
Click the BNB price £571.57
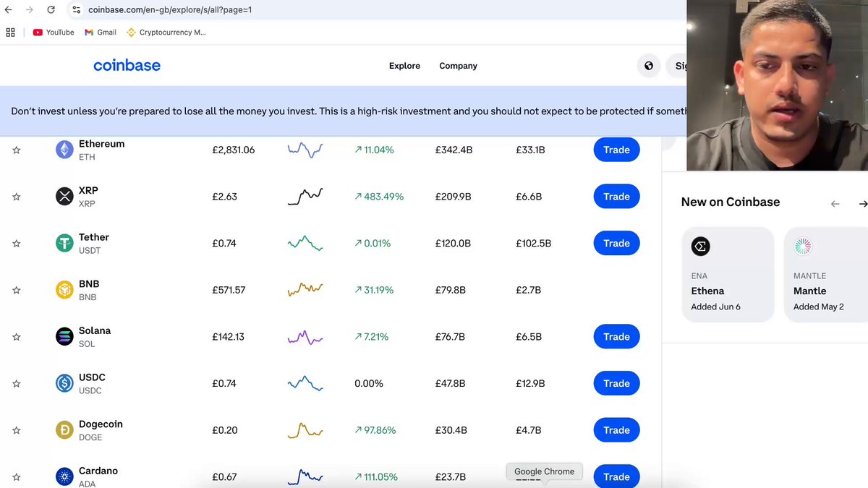point(229,290)
